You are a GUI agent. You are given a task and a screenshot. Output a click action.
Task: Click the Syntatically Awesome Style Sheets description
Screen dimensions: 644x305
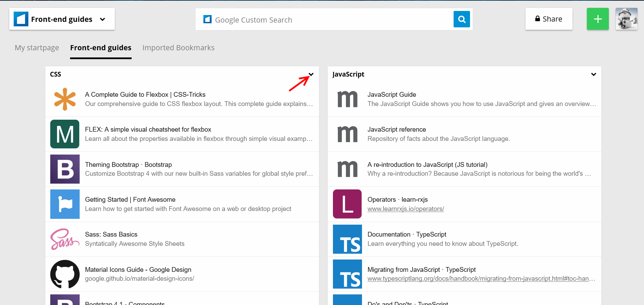[135, 244]
